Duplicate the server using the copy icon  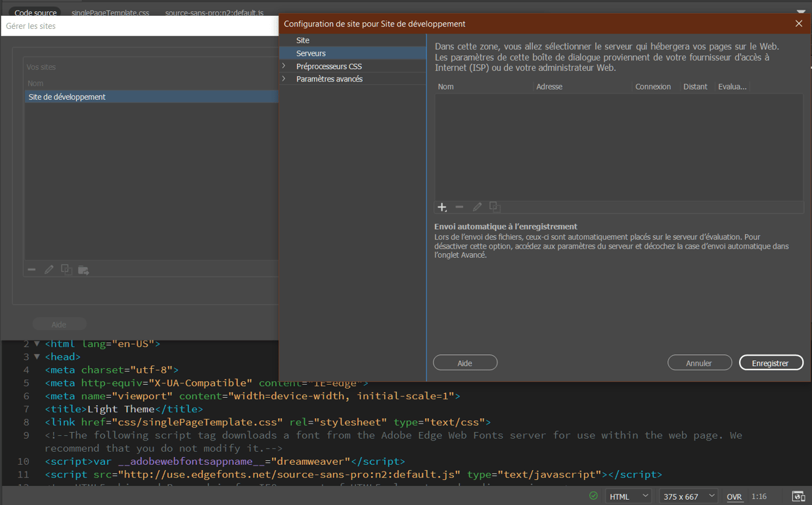click(x=493, y=206)
